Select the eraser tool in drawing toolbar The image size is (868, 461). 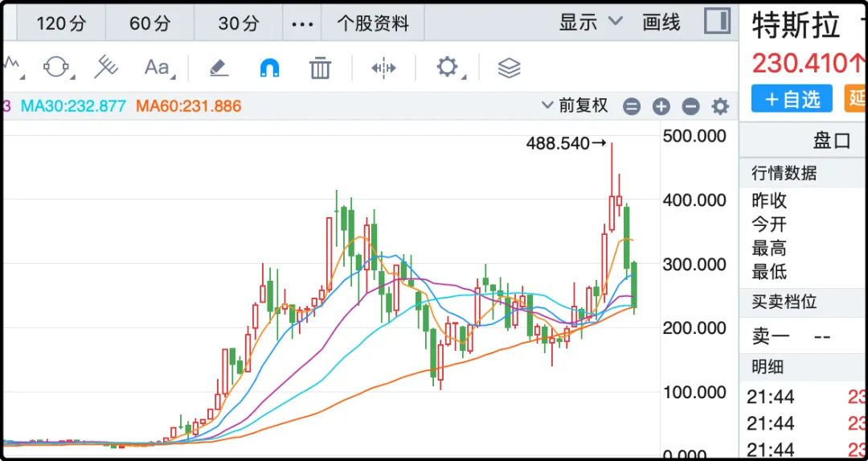pyautogui.click(x=219, y=68)
